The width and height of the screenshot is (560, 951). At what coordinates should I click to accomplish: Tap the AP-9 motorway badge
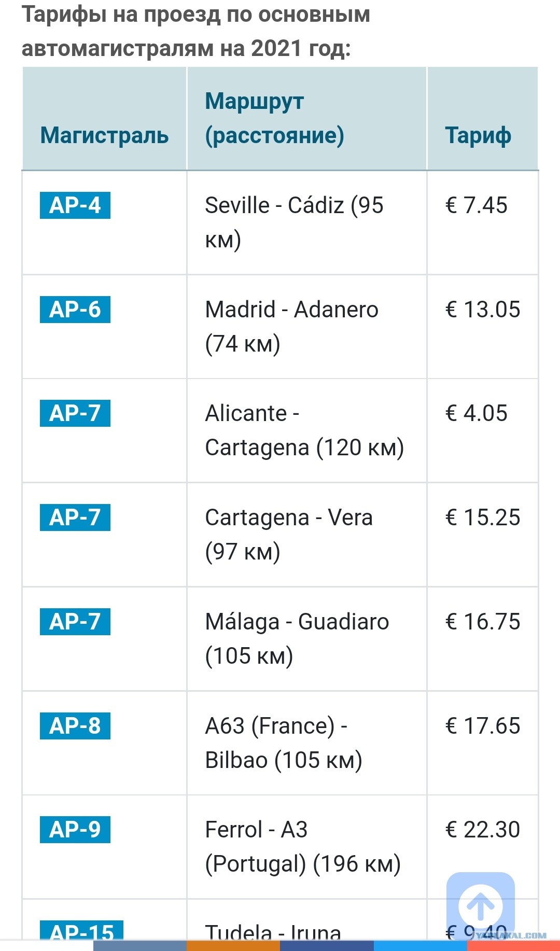[75, 830]
